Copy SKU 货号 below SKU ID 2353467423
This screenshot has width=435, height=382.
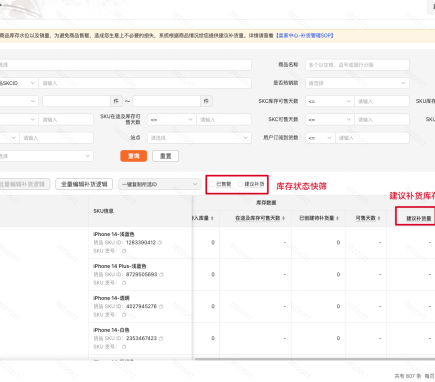124,347
